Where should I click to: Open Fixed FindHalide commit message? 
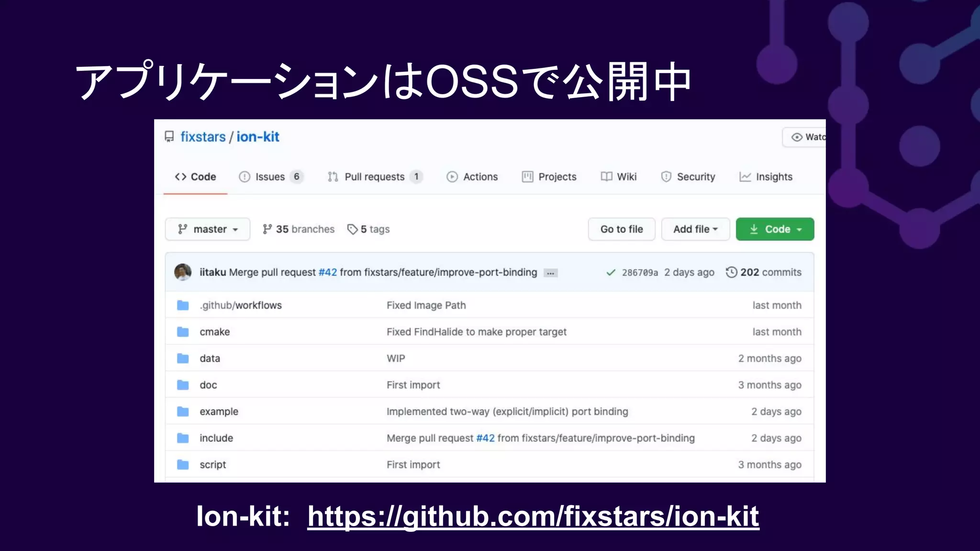(x=477, y=332)
